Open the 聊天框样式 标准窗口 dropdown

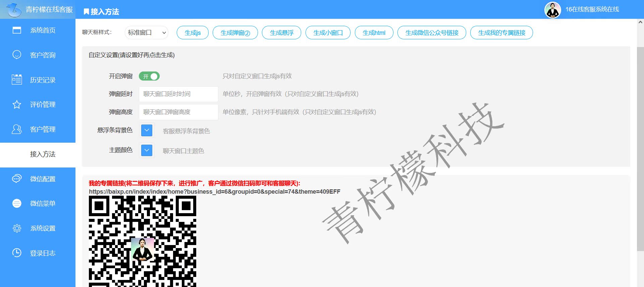point(147,33)
